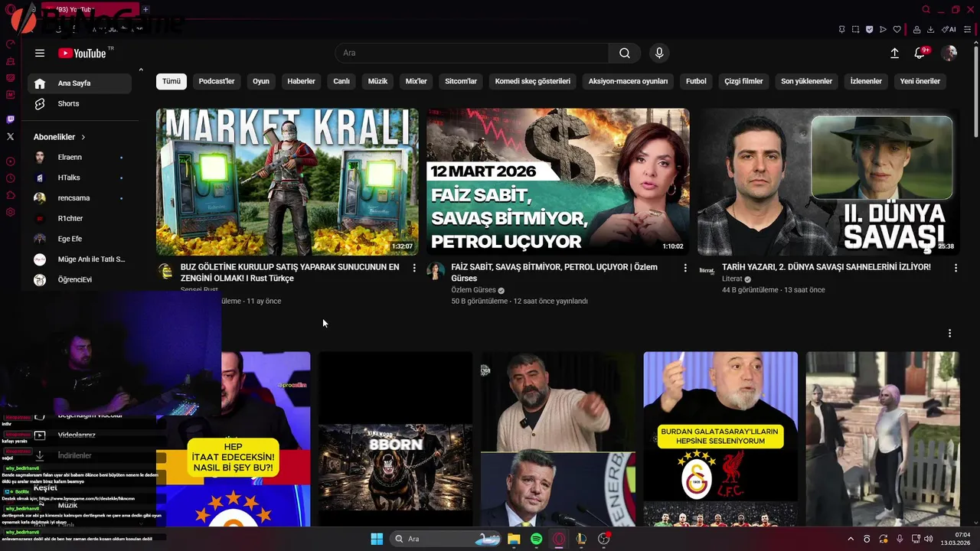Show hidden system tray icons chevron
980x551 pixels.
tap(850, 539)
